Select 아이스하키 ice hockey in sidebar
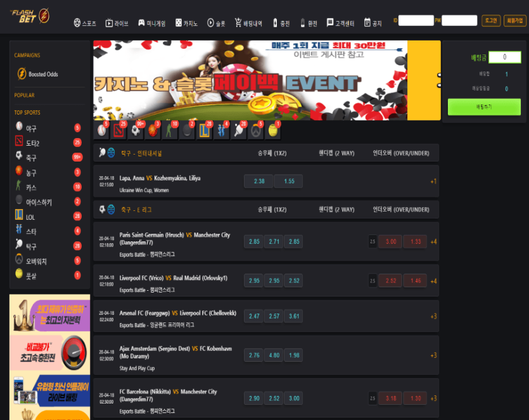 49,201
